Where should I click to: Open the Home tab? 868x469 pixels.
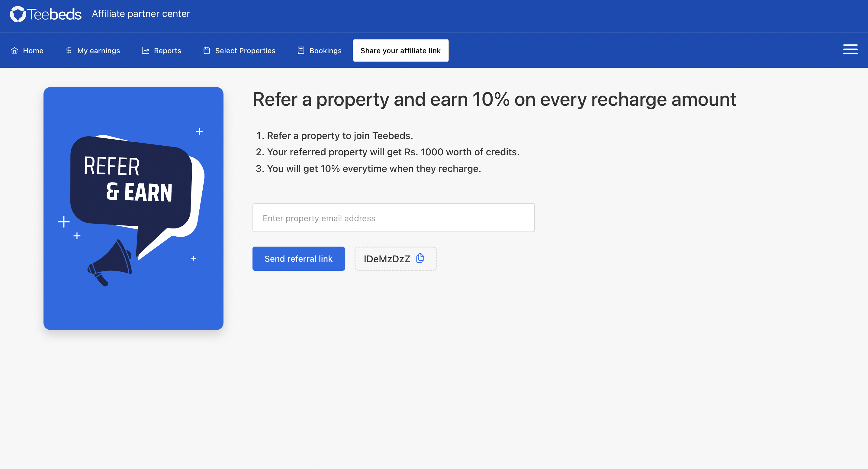click(27, 50)
